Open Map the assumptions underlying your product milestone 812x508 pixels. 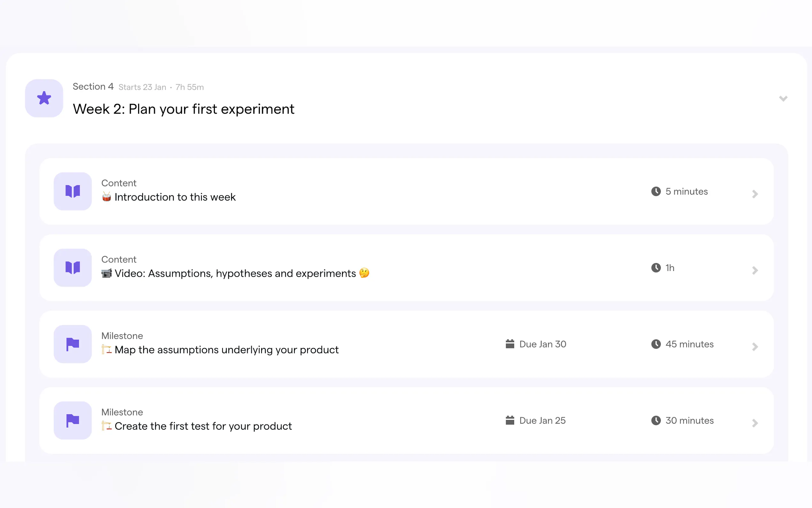click(226, 349)
